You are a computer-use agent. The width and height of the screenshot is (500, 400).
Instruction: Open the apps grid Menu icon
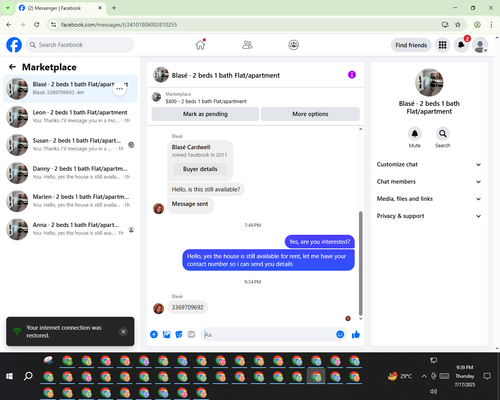pyautogui.click(x=442, y=45)
